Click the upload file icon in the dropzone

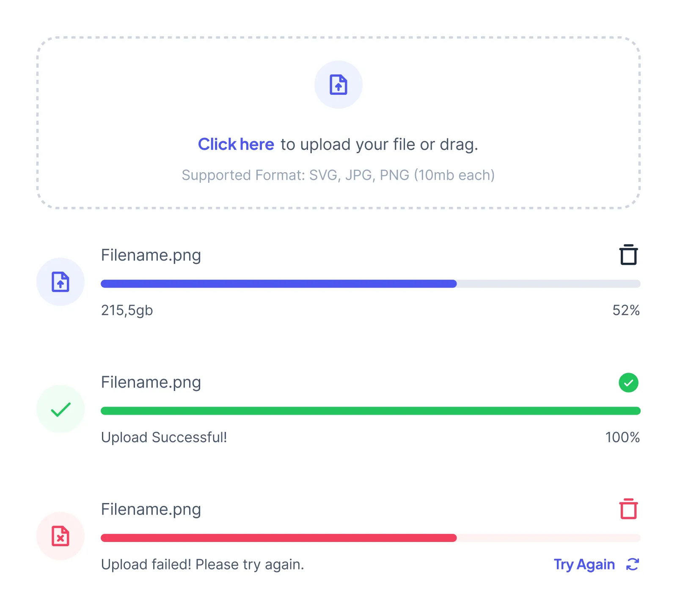[338, 84]
